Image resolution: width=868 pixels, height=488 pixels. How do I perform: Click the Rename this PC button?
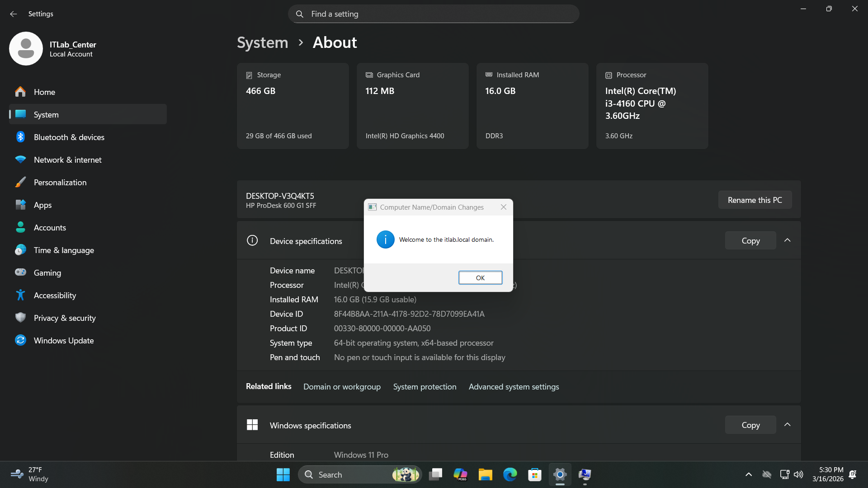pyautogui.click(x=755, y=200)
